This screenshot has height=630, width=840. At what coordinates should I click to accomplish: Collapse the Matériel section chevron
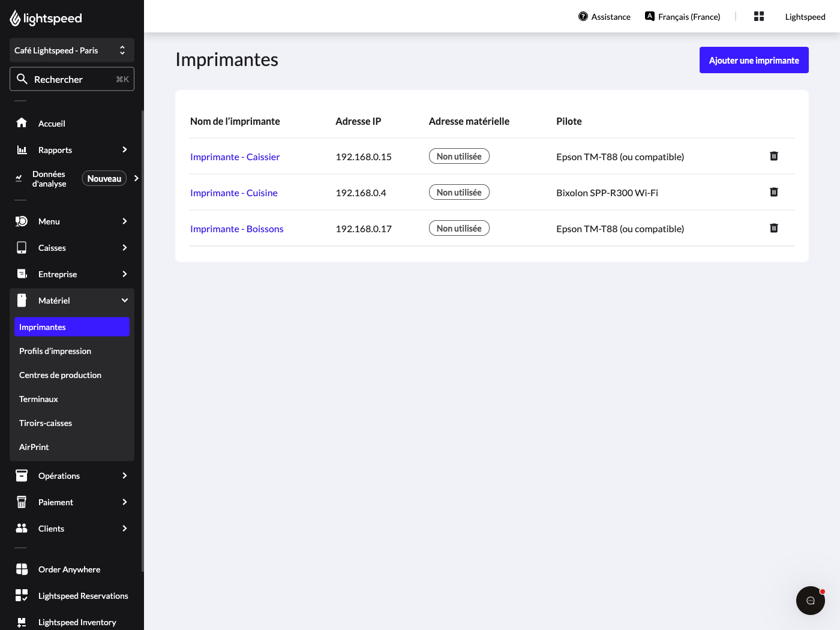pyautogui.click(x=125, y=300)
